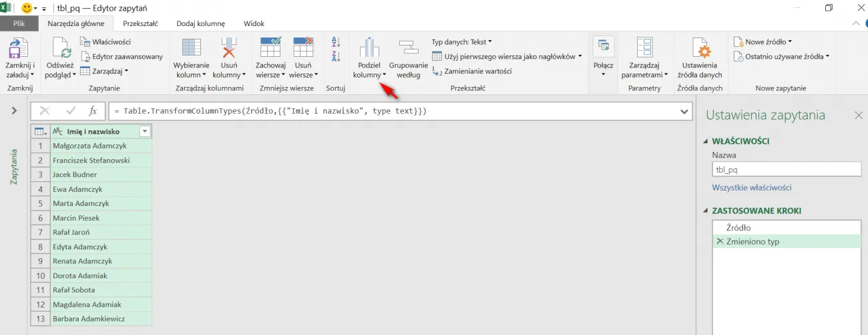Open filter dropdown of Imię i nazwisko column

144,132
